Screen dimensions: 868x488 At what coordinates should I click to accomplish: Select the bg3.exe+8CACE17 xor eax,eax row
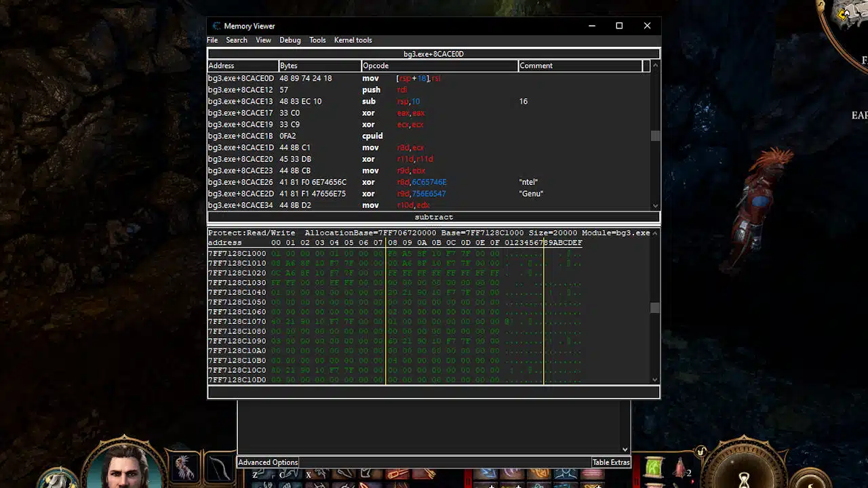[x=429, y=113]
